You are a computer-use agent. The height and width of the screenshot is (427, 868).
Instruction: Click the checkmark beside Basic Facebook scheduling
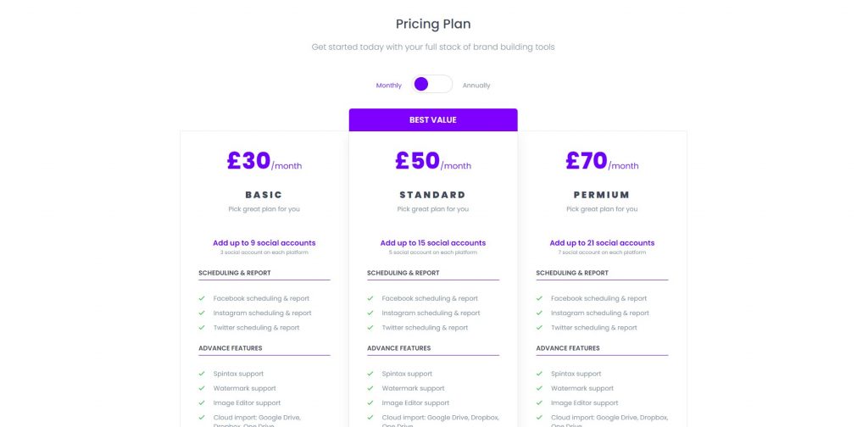[x=202, y=298]
